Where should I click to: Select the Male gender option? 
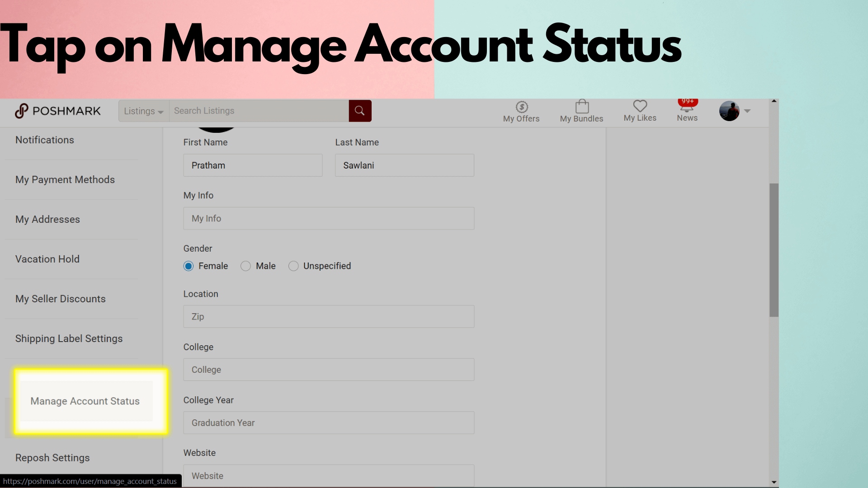(x=245, y=266)
